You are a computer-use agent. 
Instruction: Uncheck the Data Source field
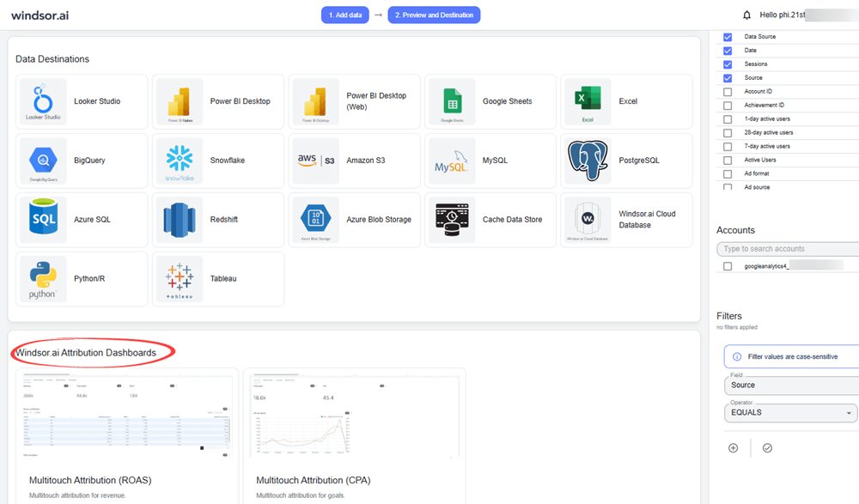click(728, 37)
